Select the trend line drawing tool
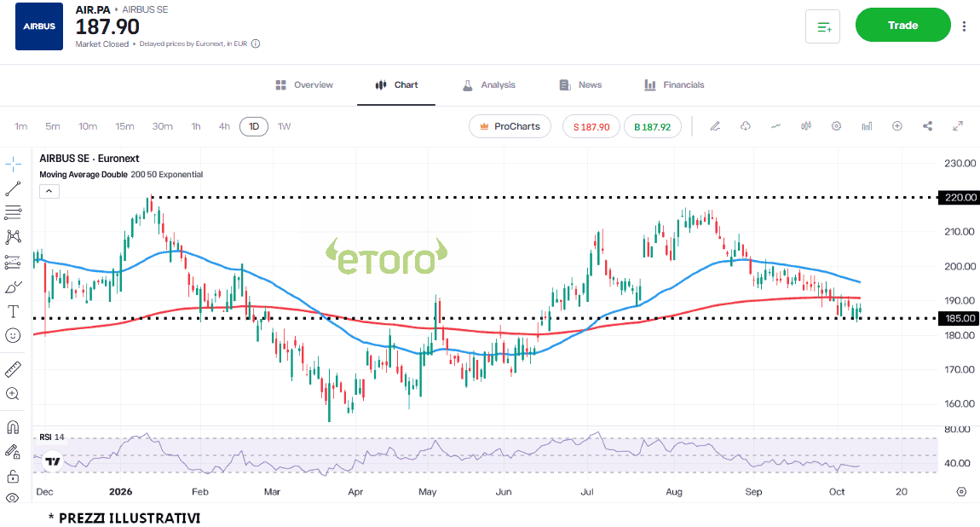This screenshot has height=527, width=980. (x=13, y=188)
